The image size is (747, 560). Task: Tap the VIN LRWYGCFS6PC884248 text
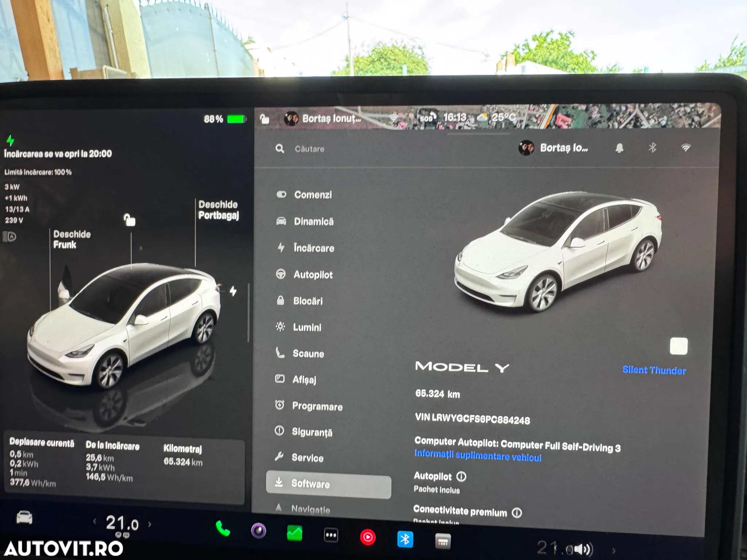coord(472,419)
